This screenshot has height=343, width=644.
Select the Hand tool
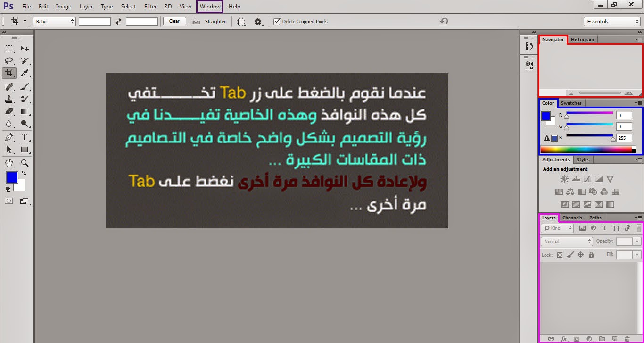[x=9, y=163]
